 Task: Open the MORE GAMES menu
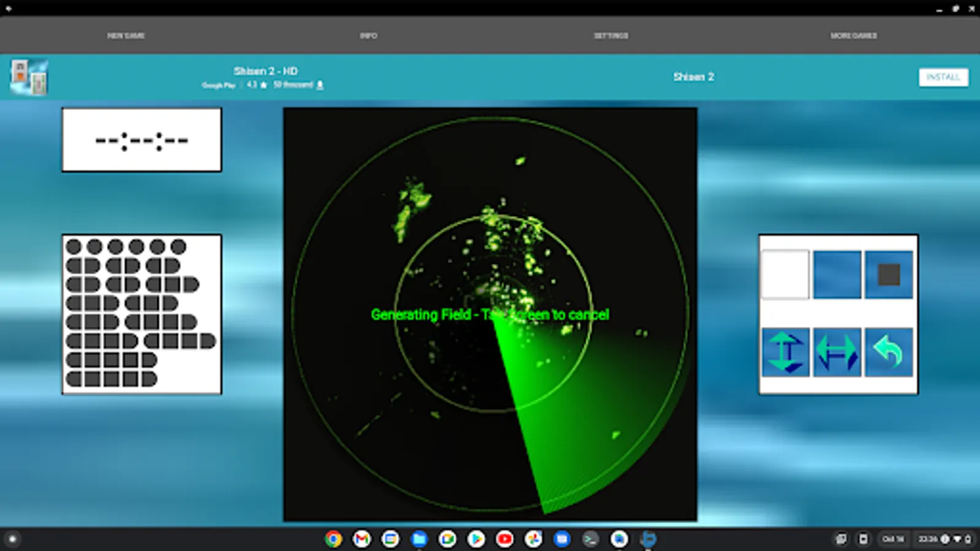(853, 36)
